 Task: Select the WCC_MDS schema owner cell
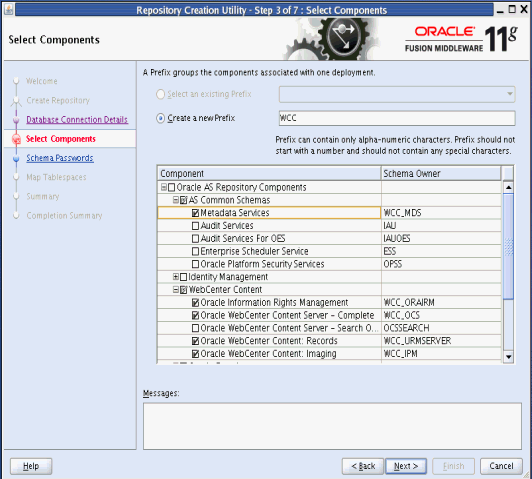[x=441, y=213]
